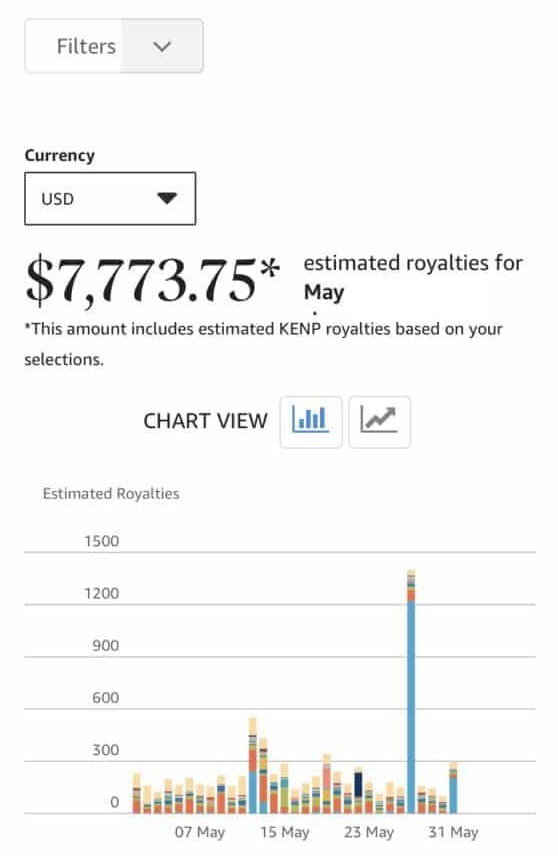The image size is (558, 860).
Task: Click the $7,773.75 estimated royalties amount
Action: click(153, 281)
